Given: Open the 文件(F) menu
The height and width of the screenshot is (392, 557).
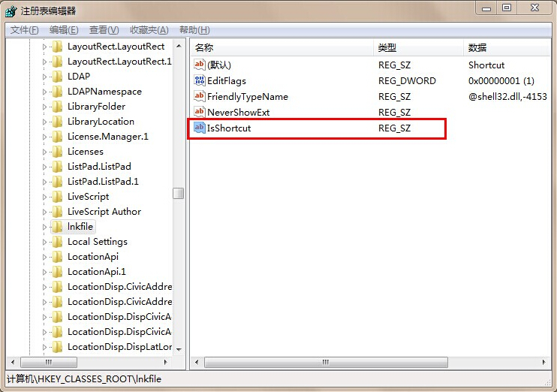Looking at the screenshot, I should click(24, 30).
